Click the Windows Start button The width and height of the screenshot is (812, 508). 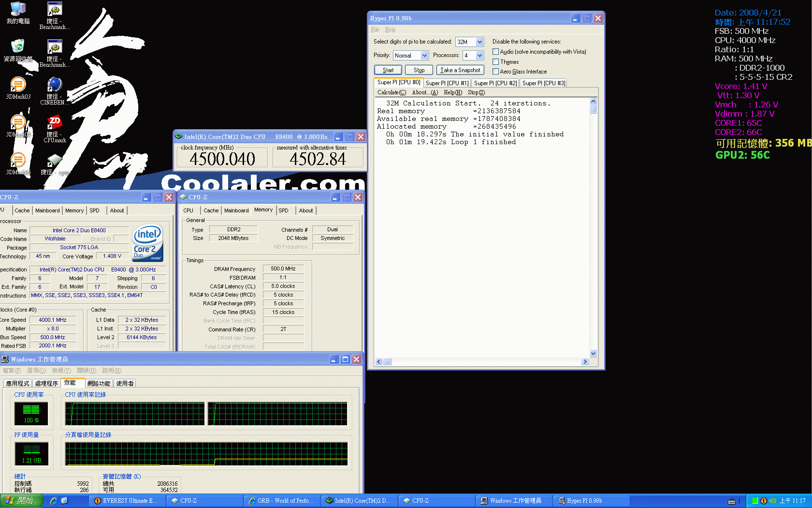point(22,501)
